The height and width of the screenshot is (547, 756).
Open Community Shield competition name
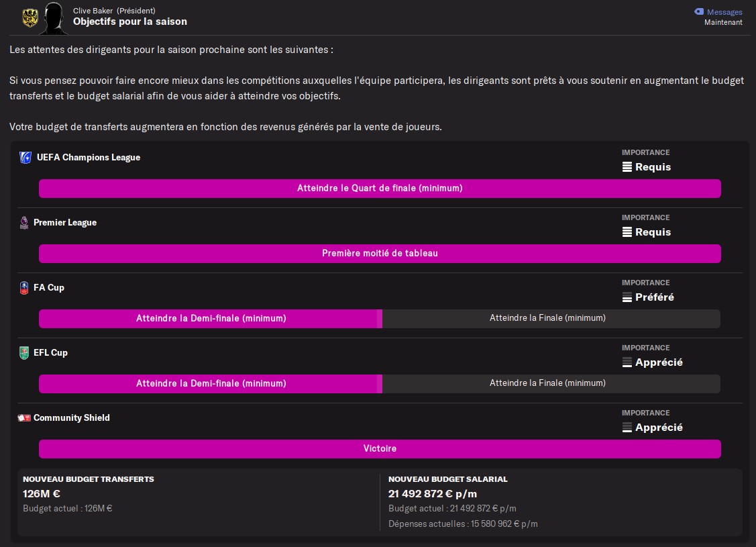71,417
